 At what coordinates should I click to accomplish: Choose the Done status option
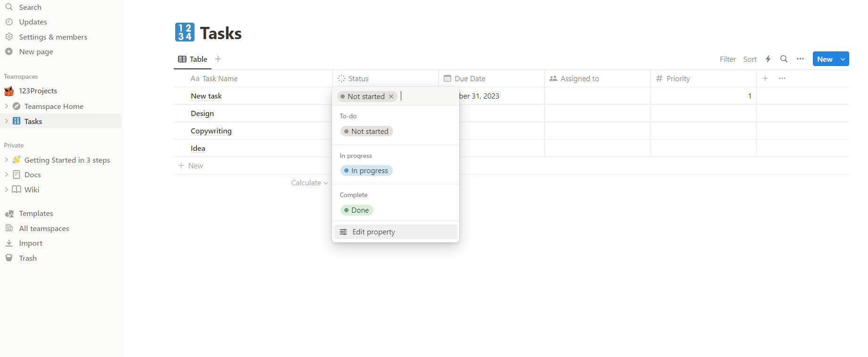pos(357,210)
